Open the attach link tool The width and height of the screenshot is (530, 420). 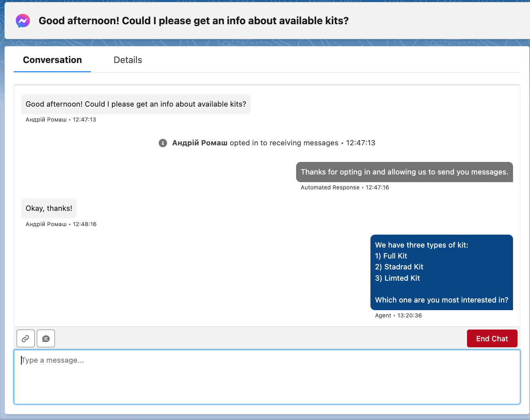pos(25,338)
